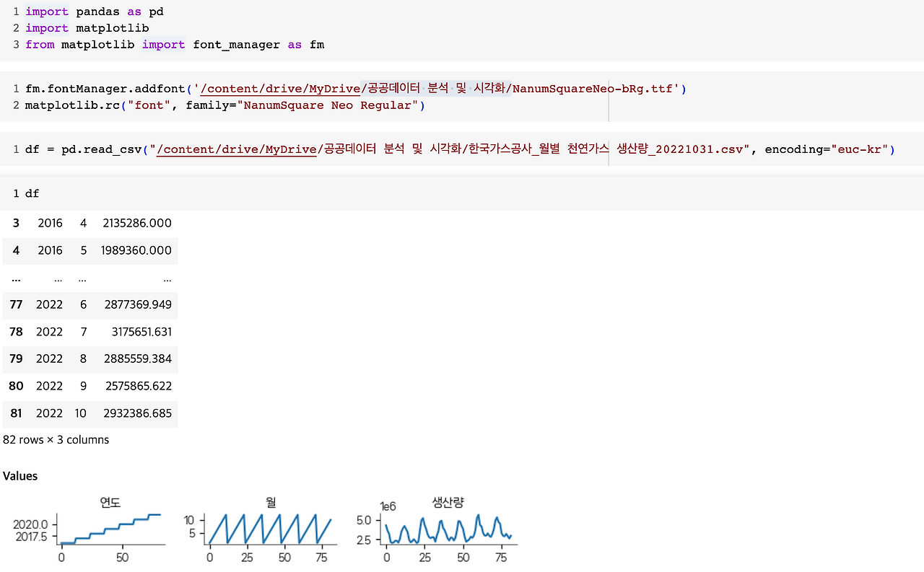Viewport: 924px width, 572px height.
Task: Click the Values section label
Action: (x=20, y=475)
